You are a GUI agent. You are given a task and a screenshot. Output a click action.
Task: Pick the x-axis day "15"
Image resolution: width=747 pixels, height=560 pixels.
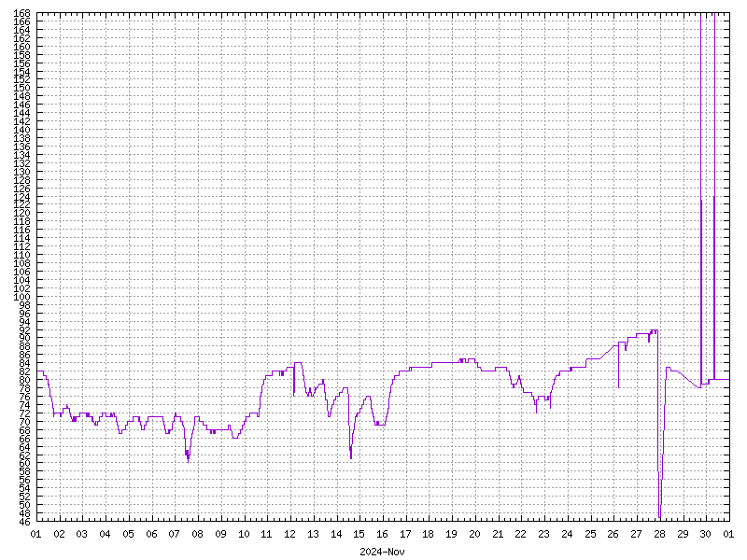[x=359, y=534]
